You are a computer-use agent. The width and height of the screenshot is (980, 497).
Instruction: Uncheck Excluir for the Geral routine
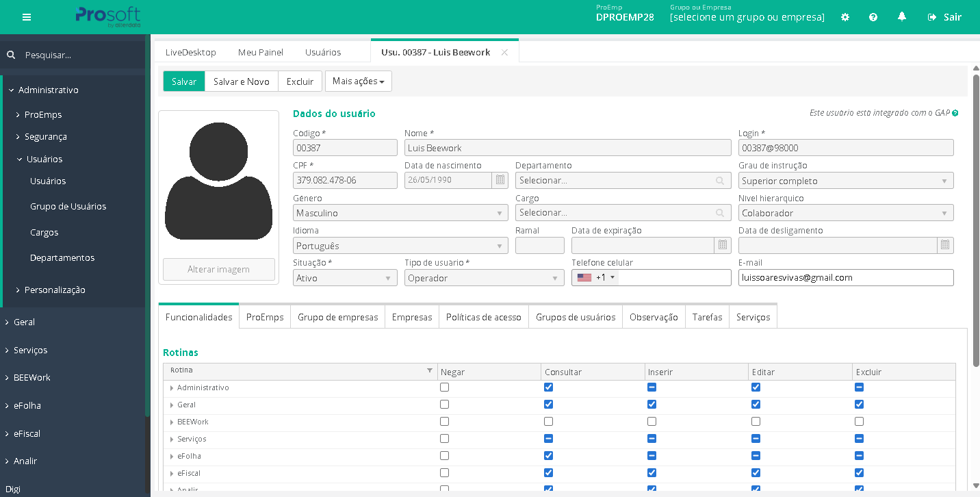point(859,405)
